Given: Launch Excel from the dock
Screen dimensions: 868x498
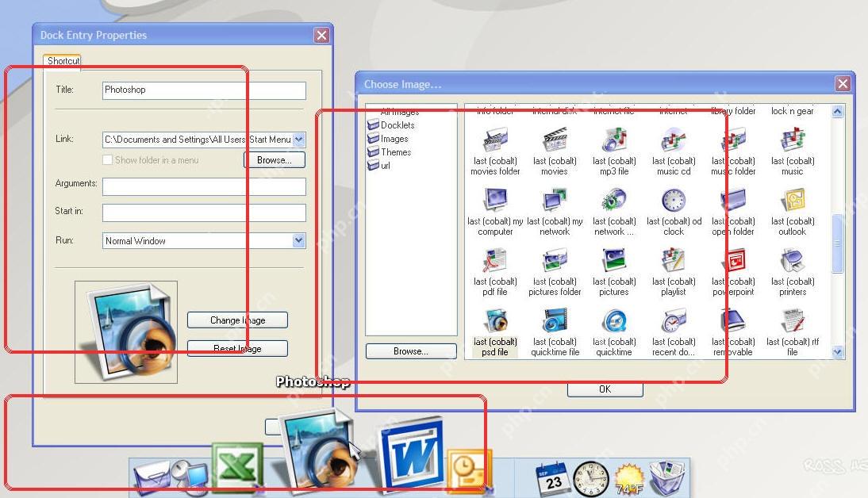Looking at the screenshot, I should coord(237,466).
